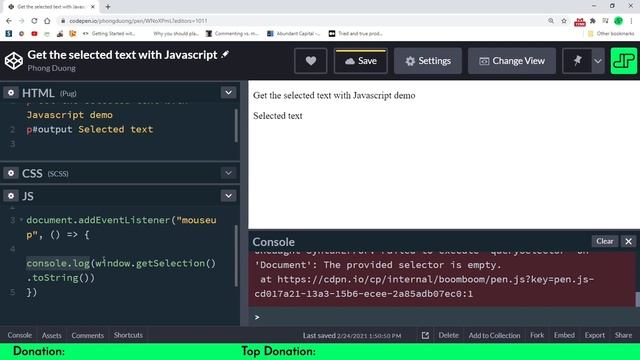Click the CodePen logo icon
640x360 pixels.
13,61
